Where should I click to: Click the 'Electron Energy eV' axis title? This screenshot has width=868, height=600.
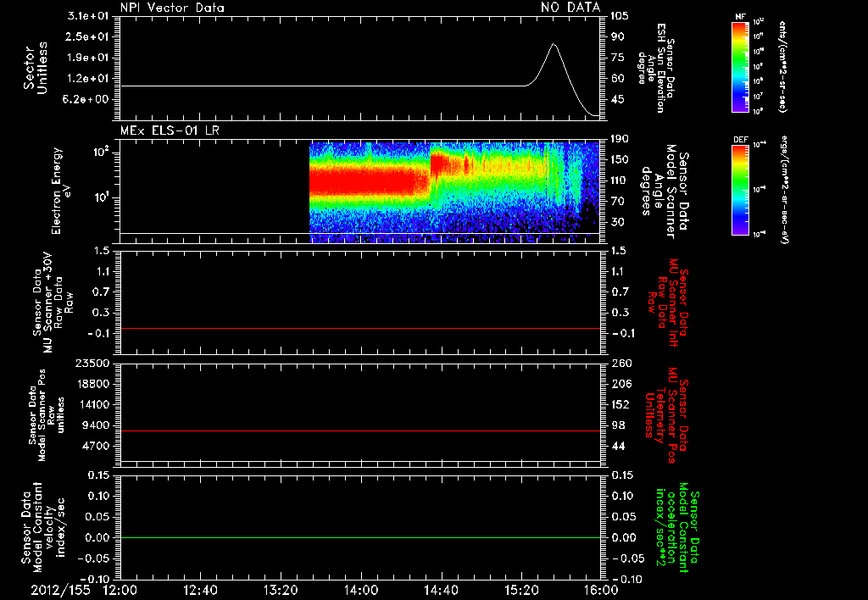pos(63,191)
